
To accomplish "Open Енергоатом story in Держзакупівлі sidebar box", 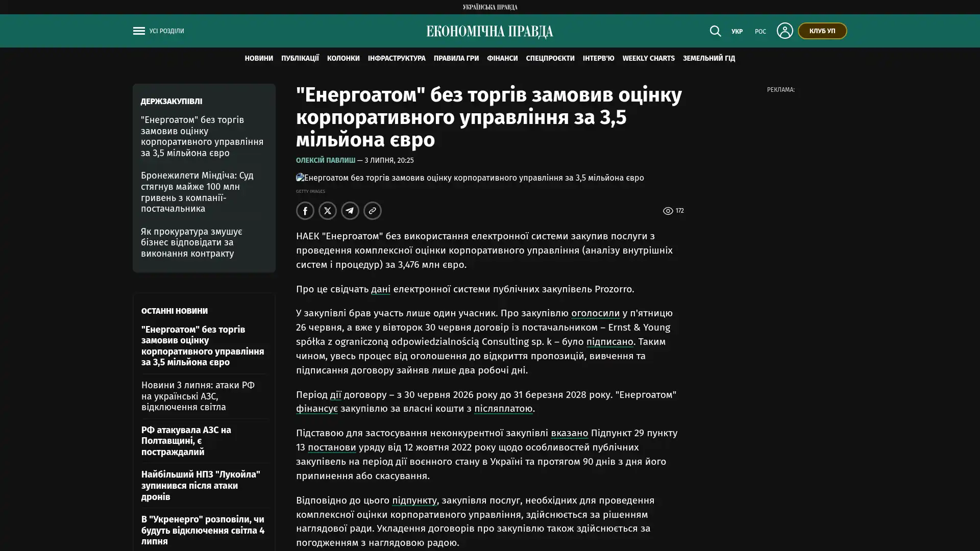I will 202,136.
